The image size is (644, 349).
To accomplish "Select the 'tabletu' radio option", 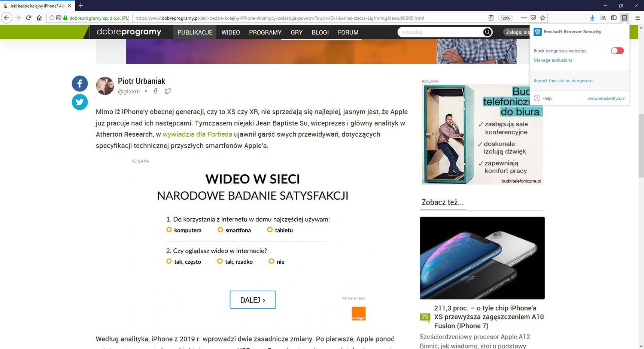I will [x=270, y=230].
